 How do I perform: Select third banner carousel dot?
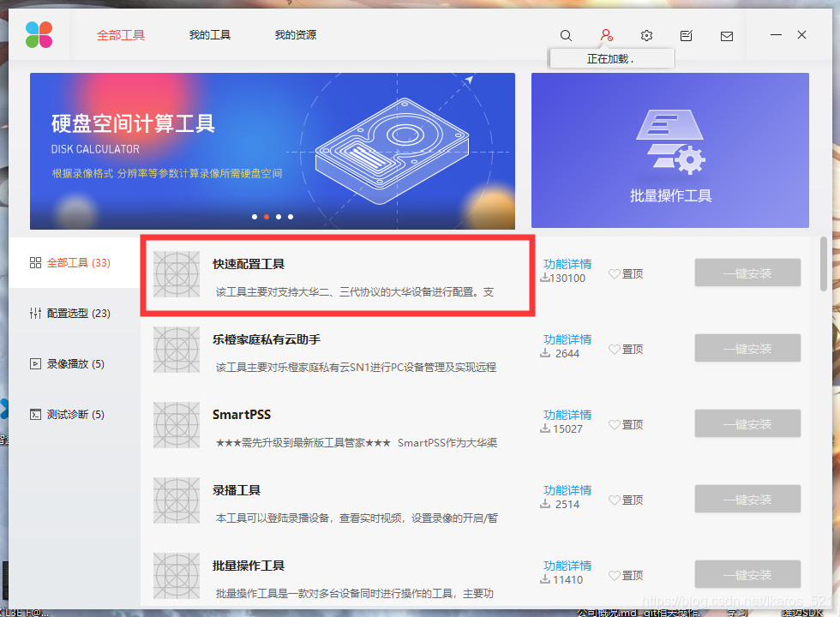279,217
